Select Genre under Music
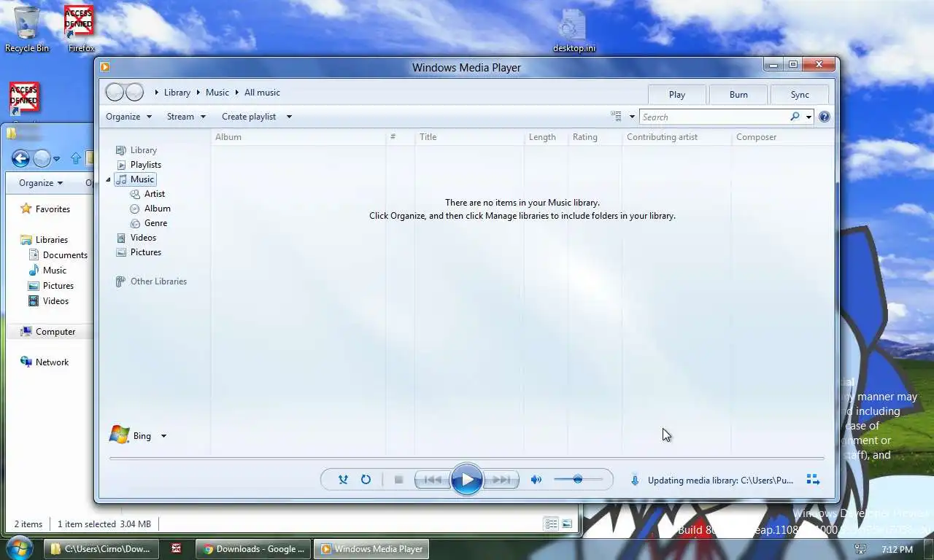Screen dimensions: 934x560 149,223
